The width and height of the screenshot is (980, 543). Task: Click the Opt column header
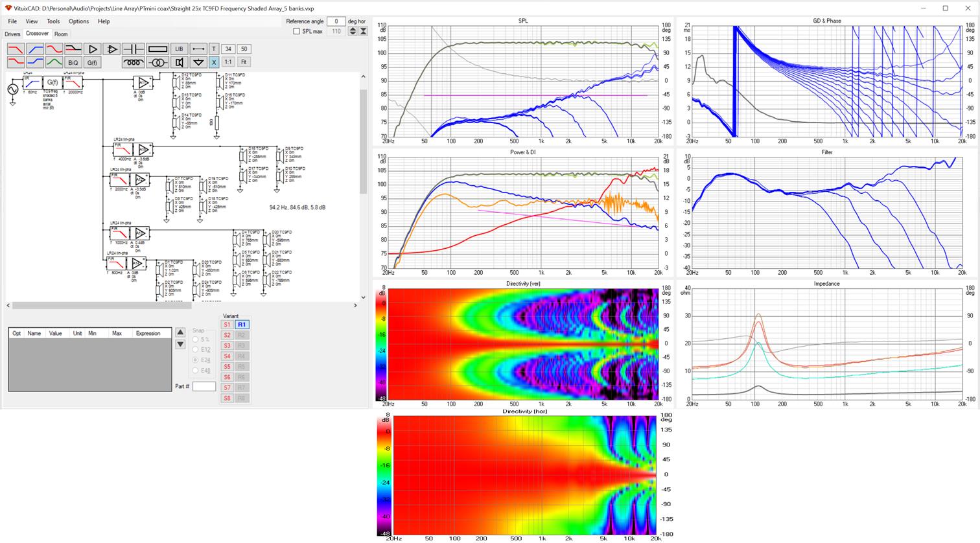[17, 333]
